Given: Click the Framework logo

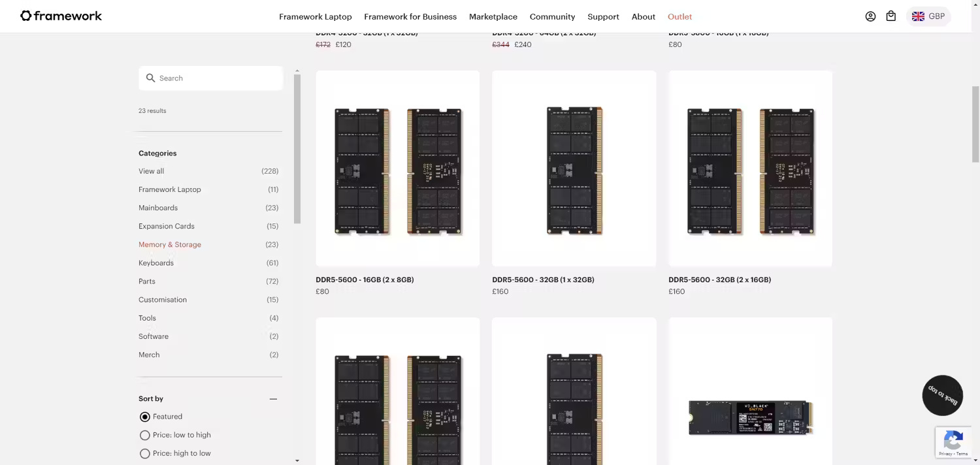Looking at the screenshot, I should click(61, 16).
